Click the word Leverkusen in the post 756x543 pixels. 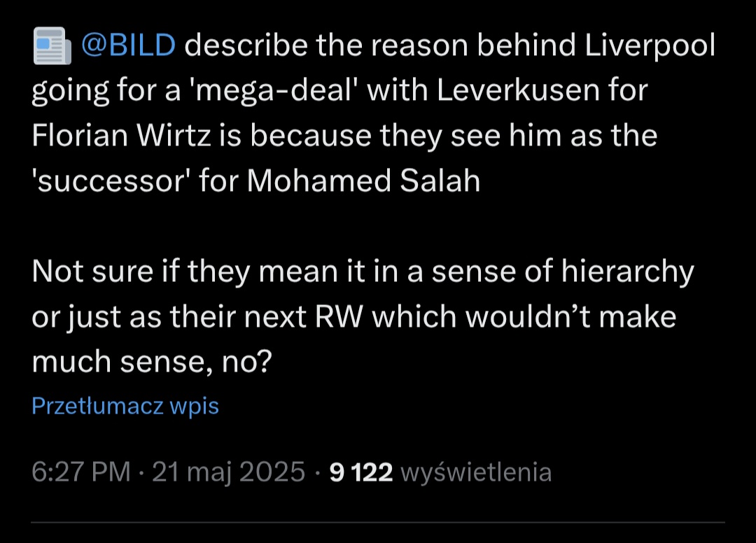[x=518, y=90]
